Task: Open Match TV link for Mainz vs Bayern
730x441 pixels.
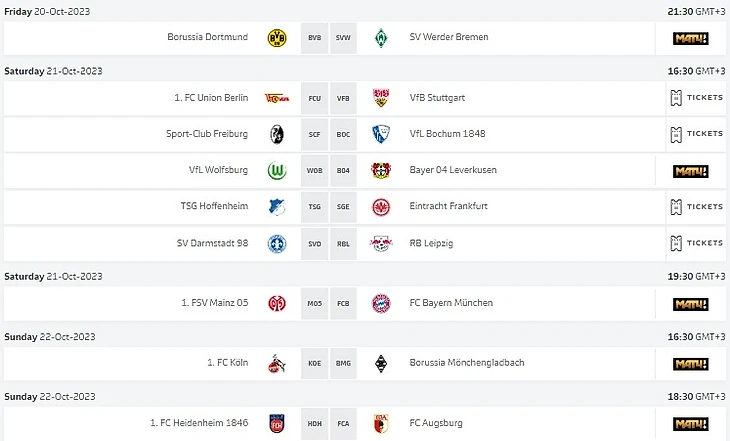Action: click(690, 303)
